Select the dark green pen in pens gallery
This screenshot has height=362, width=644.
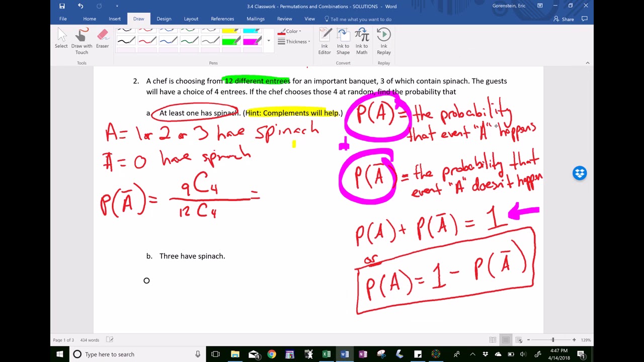point(189,41)
